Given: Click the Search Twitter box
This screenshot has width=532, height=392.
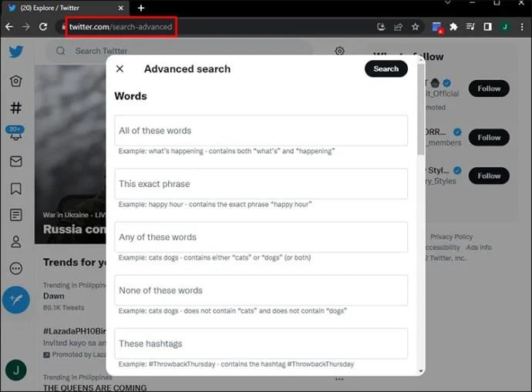Looking at the screenshot, I should pos(180,51).
